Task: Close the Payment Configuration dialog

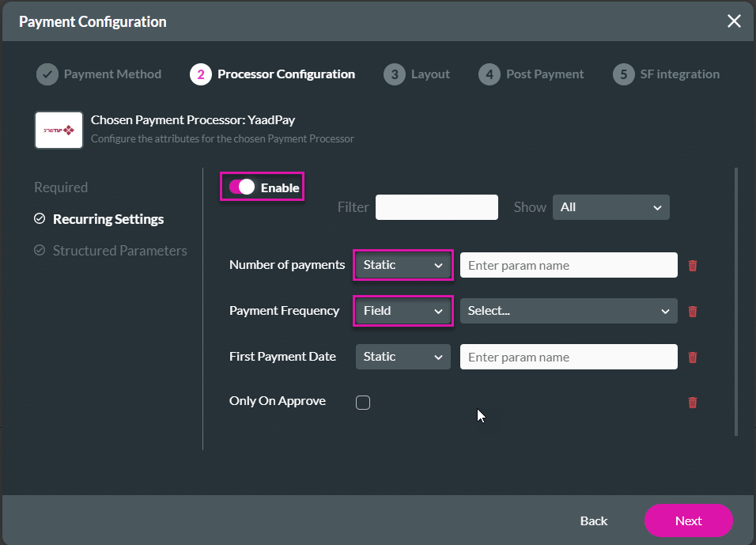Action: tap(734, 21)
